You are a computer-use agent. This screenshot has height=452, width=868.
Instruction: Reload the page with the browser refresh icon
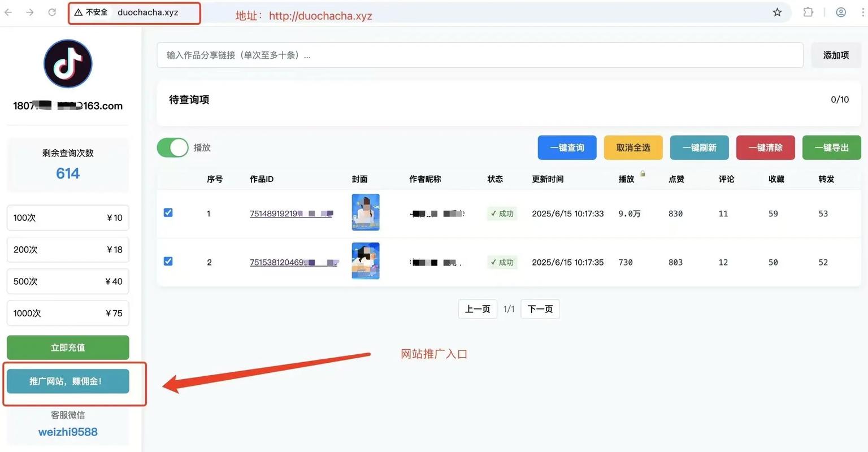(52, 11)
